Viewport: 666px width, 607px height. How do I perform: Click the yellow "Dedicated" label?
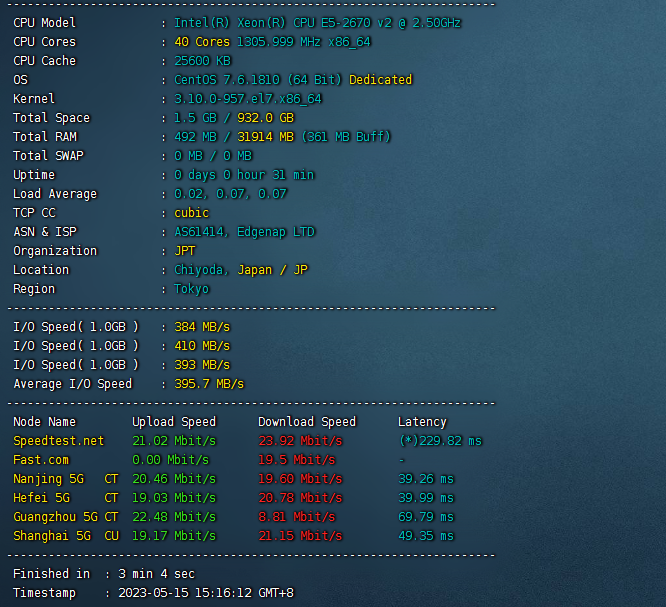[380, 80]
